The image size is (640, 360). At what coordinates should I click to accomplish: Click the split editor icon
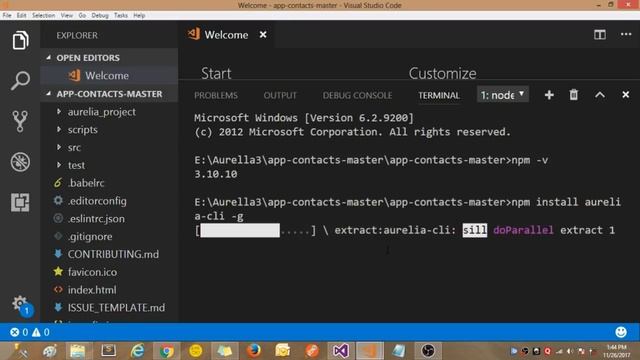tap(600, 35)
